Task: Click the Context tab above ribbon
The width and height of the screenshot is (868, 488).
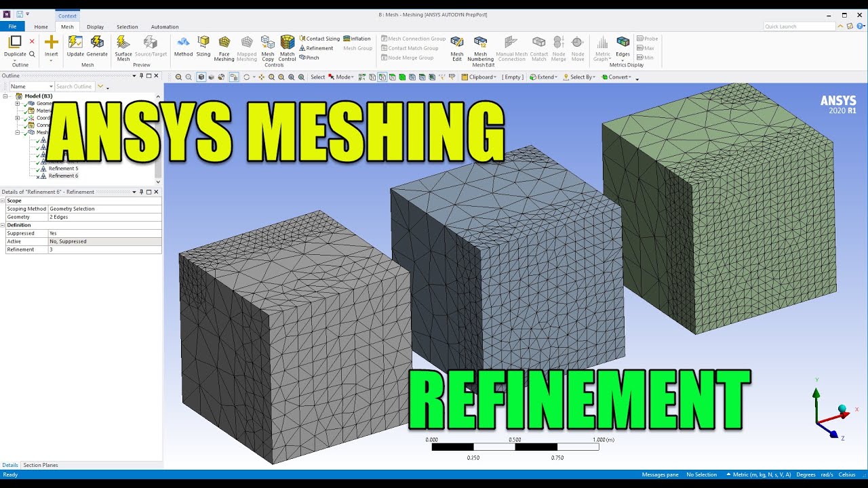Action: coord(67,16)
